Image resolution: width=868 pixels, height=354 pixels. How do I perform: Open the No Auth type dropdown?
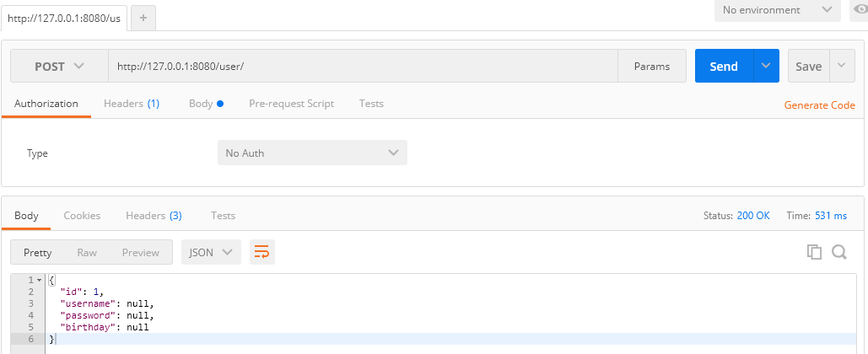point(312,153)
